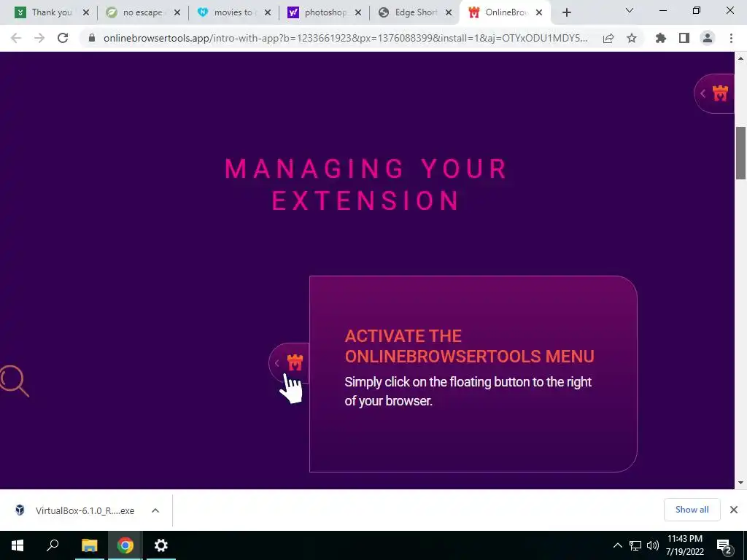This screenshot has width=747, height=560.
Task: Click the scrollbar down arrow
Action: pos(740,483)
